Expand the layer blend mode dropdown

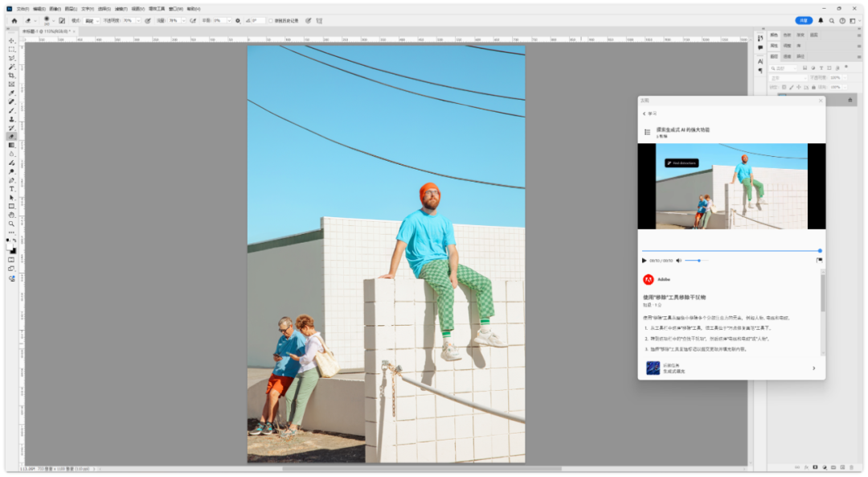pyautogui.click(x=787, y=78)
